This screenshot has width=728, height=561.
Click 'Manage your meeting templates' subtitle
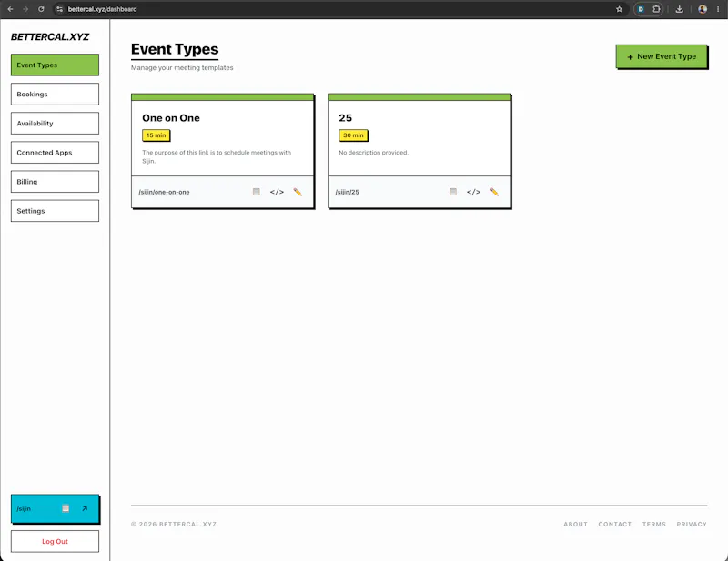[x=182, y=68]
